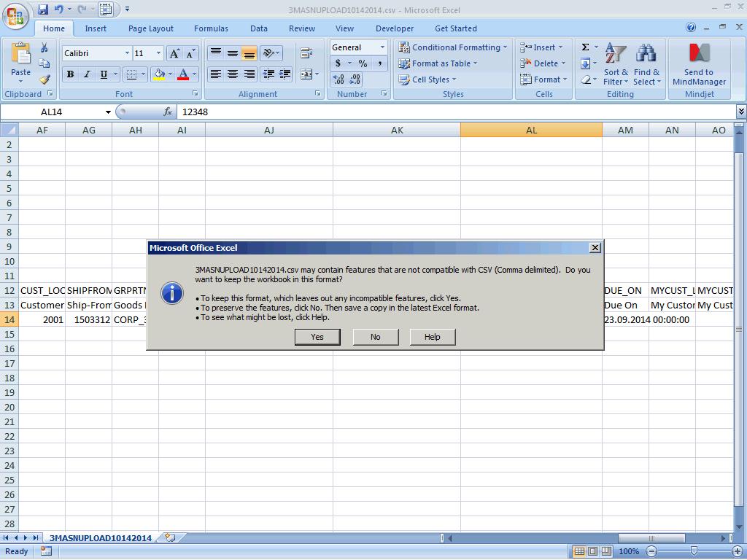
Task: Click Help in the Excel dialog
Action: (433, 337)
